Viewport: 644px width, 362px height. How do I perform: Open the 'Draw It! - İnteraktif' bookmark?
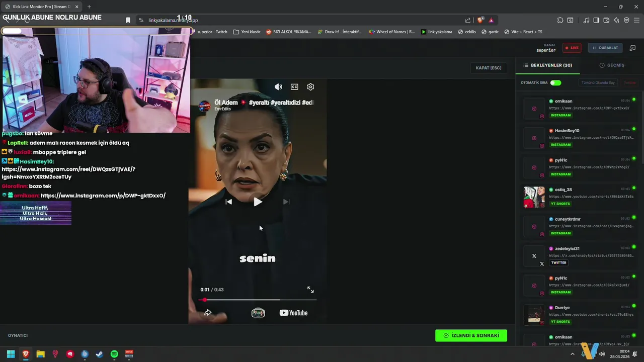coord(340,32)
